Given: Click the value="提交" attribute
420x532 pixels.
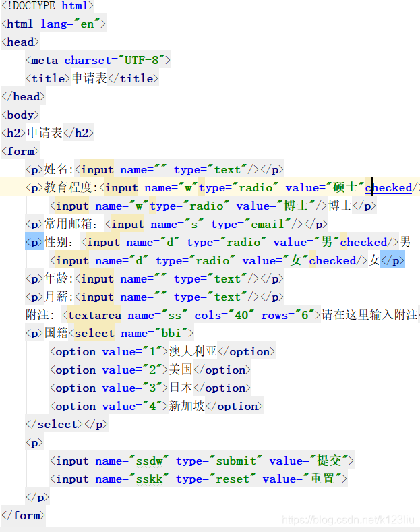Looking at the screenshot, I should tap(308, 461).
